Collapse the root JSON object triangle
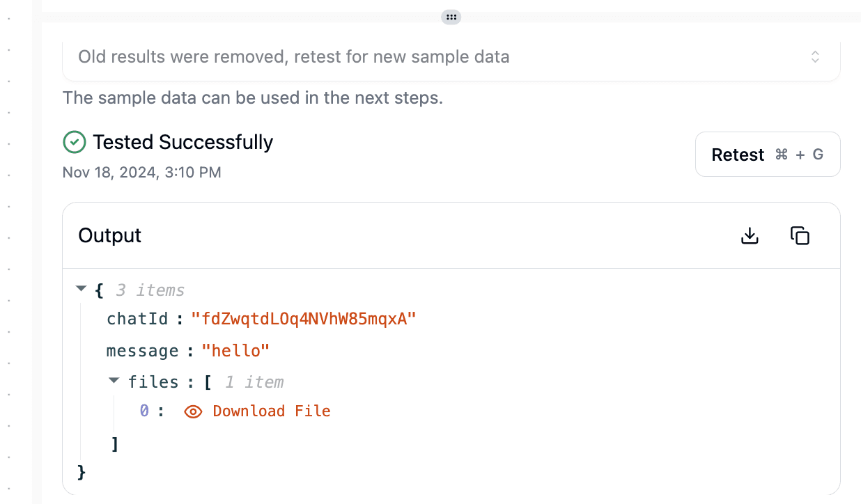This screenshot has height=504, width=861. coord(82,288)
